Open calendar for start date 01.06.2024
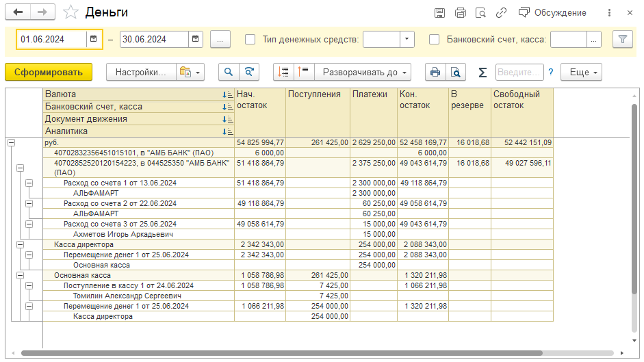 [92, 40]
